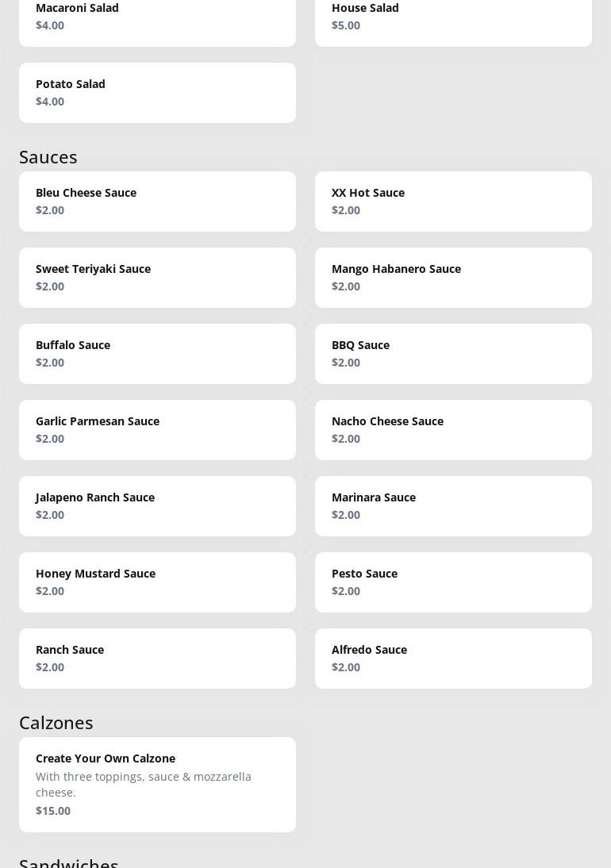Choose the Alfredo Sauce item
The height and width of the screenshot is (868, 611).
pyautogui.click(x=453, y=659)
